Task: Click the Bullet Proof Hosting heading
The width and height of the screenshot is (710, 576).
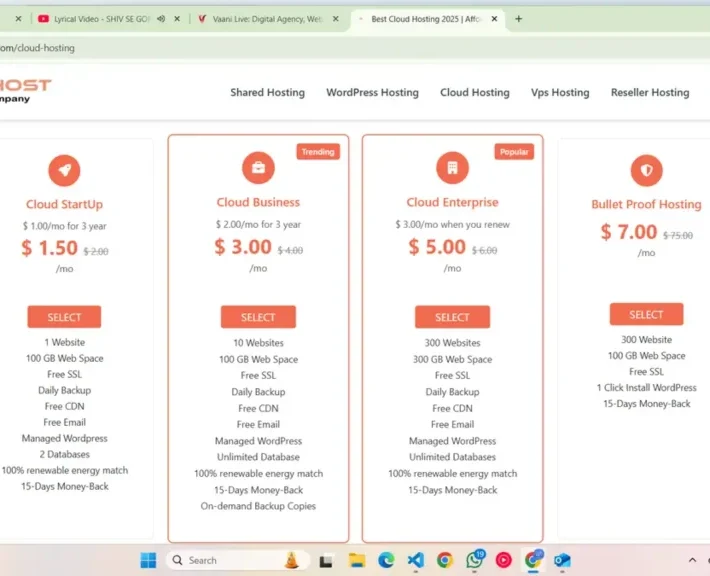Action: pyautogui.click(x=646, y=204)
